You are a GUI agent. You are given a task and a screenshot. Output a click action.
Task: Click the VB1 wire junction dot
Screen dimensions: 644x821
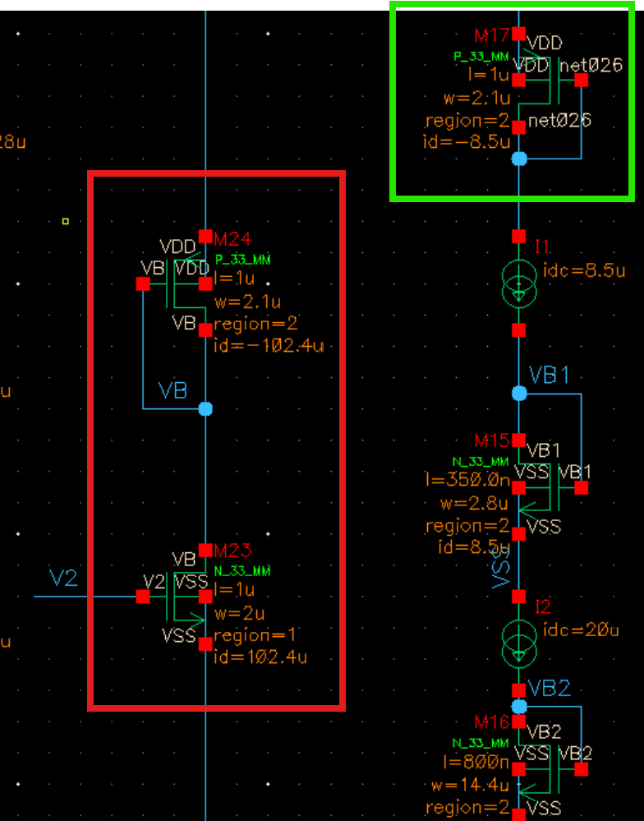[519, 393]
